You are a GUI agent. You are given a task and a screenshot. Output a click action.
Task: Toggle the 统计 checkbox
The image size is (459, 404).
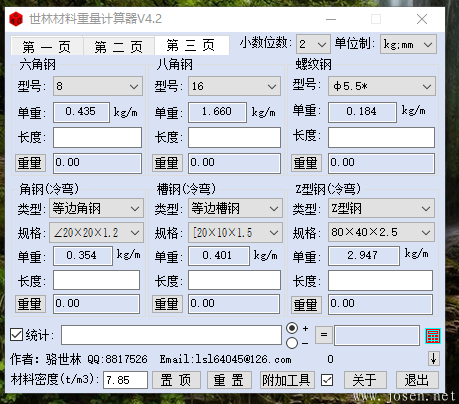[x=16, y=335]
